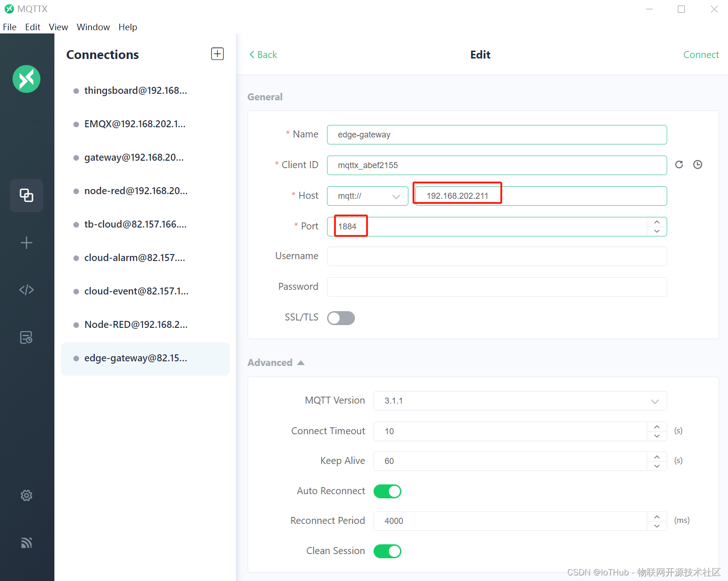Open the About feed icon in sidebar
Screen dimensions: 728x581
tap(26, 542)
